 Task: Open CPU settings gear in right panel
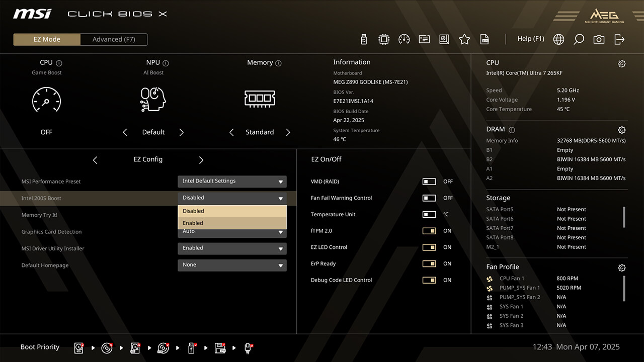point(622,63)
